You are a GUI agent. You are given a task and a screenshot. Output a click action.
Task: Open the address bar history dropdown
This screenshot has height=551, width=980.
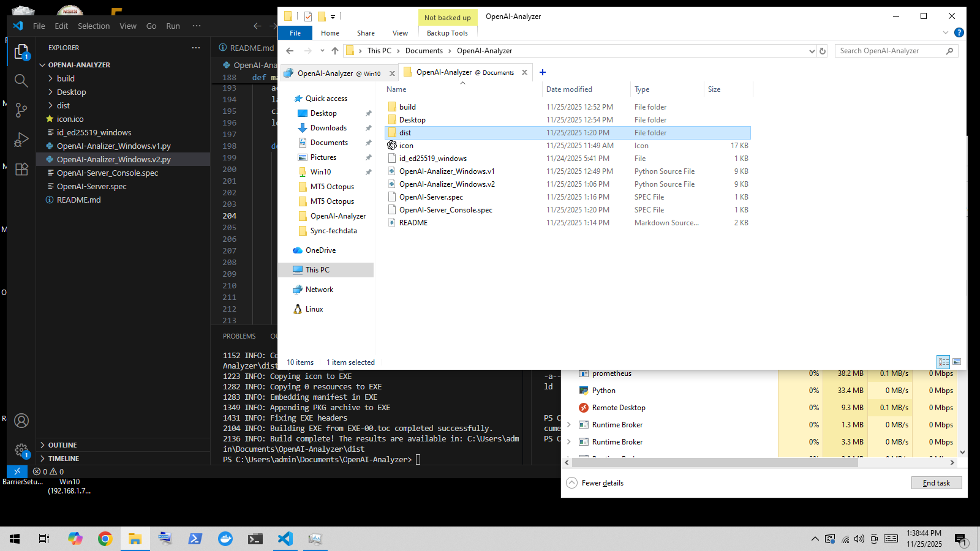(x=812, y=51)
